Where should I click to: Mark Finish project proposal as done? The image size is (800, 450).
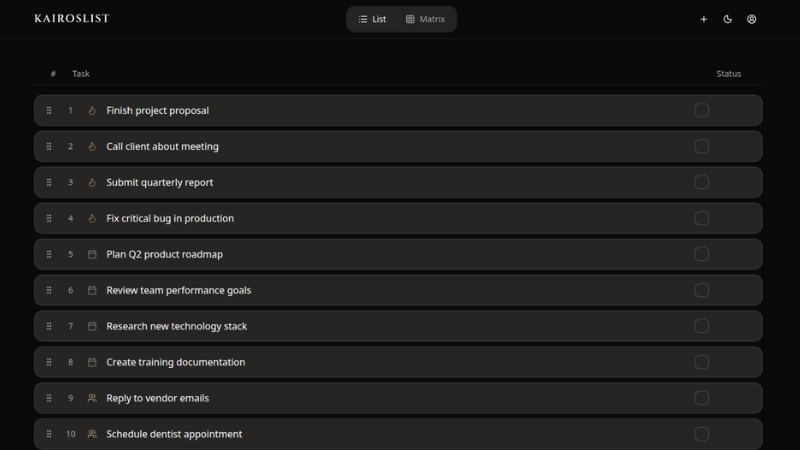[702, 111]
